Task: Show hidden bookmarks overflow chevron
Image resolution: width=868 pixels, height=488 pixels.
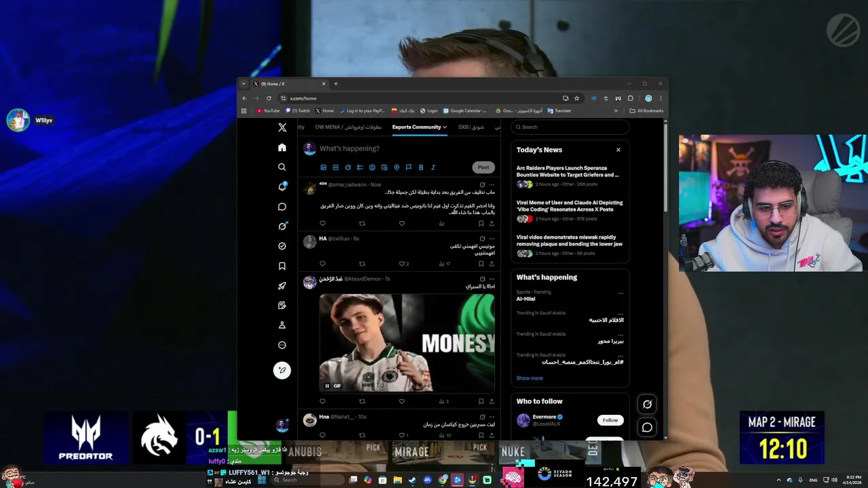Action: 616,110
